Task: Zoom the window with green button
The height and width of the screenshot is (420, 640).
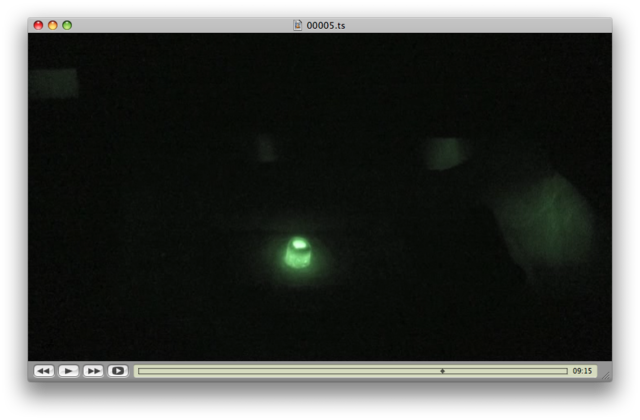Action: pos(67,25)
